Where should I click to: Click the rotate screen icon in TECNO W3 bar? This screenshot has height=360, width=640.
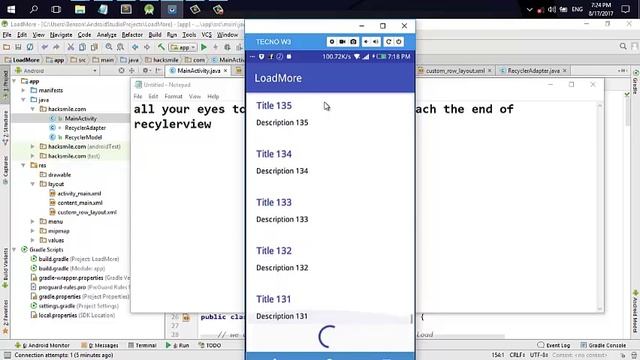(x=389, y=42)
